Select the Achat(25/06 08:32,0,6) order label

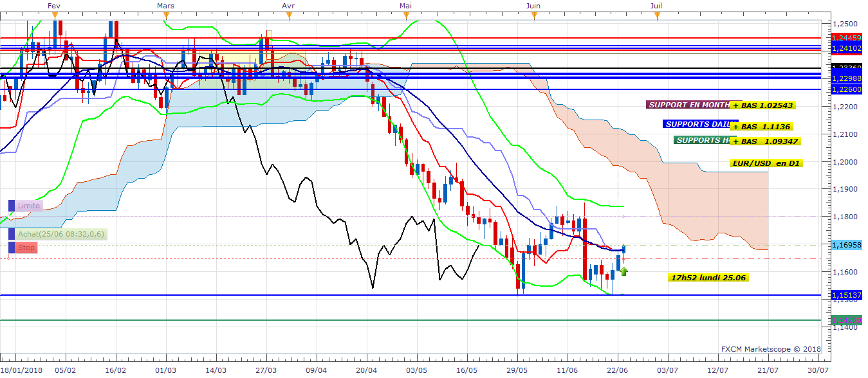point(62,234)
